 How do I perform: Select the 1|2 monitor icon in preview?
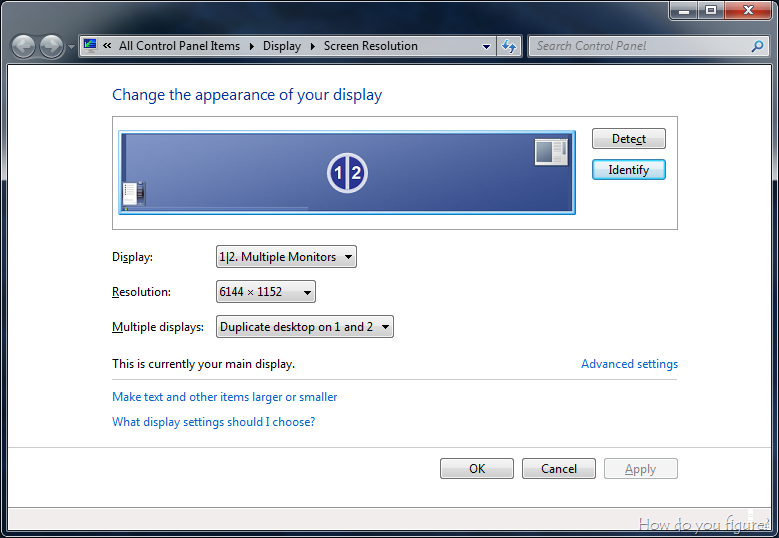coord(347,174)
